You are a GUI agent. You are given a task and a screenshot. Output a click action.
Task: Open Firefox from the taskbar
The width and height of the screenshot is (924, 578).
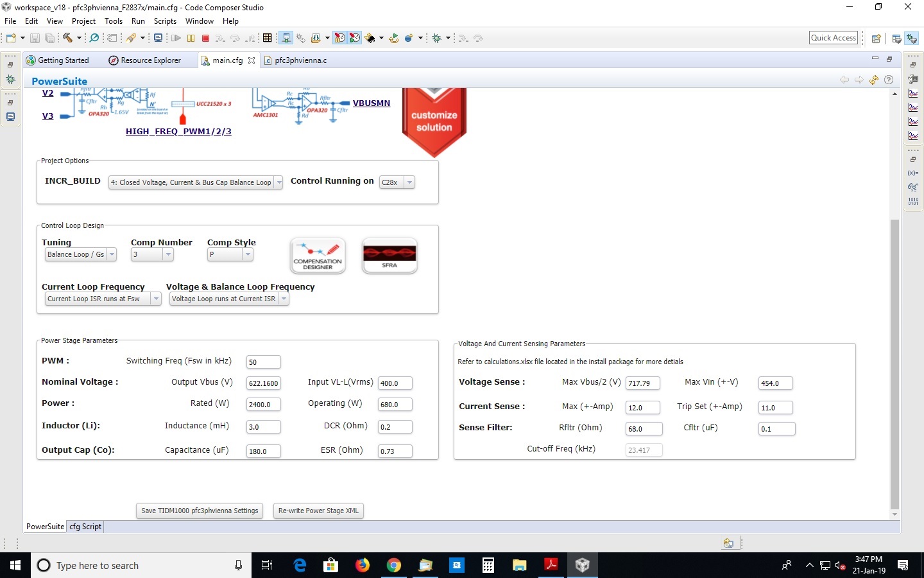point(363,565)
